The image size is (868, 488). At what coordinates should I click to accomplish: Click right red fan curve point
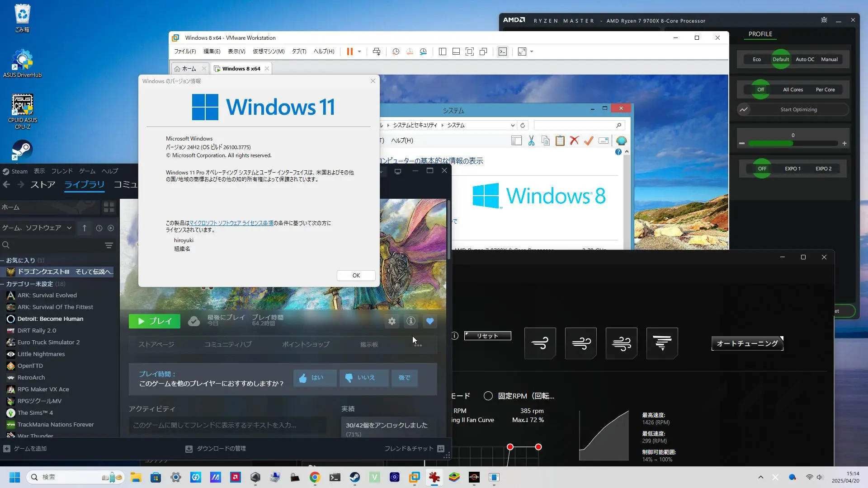[538, 447]
